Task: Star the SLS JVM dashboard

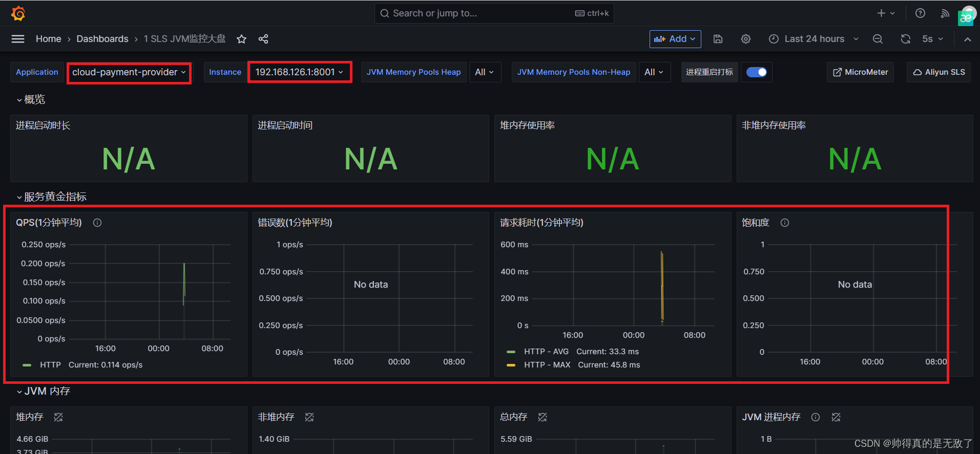Action: click(x=242, y=39)
